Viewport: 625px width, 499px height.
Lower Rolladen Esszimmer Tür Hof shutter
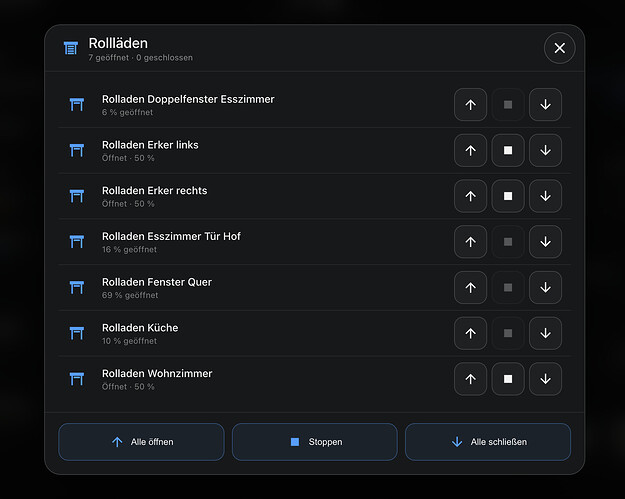pos(545,242)
